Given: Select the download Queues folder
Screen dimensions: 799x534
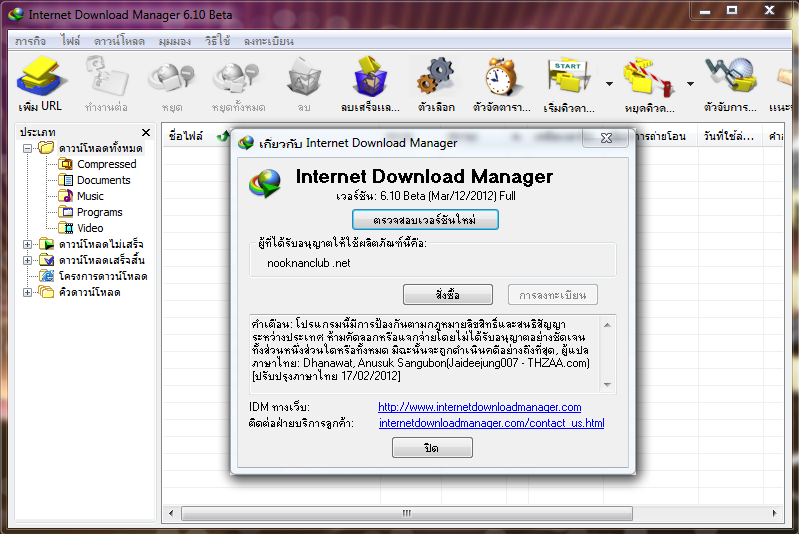Looking at the screenshot, I should (x=81, y=292).
